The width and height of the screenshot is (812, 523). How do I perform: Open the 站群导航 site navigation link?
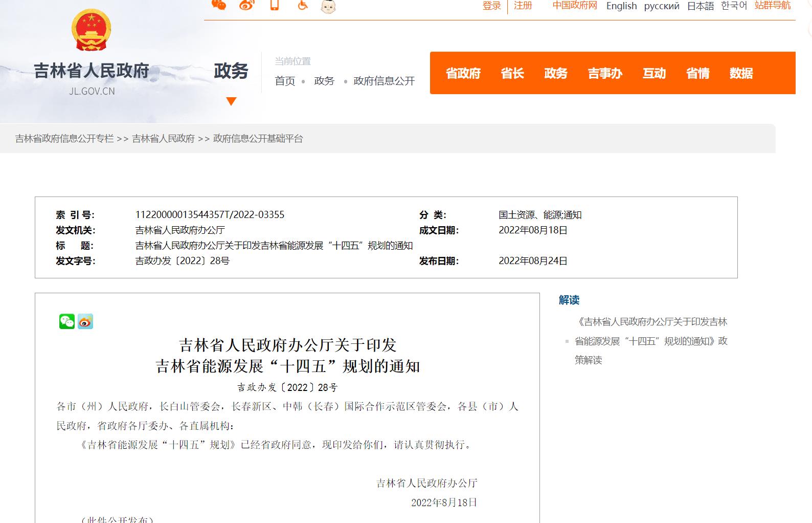773,6
